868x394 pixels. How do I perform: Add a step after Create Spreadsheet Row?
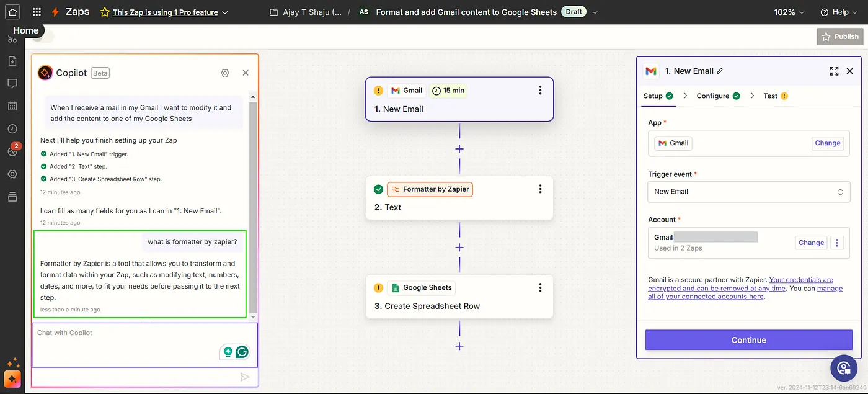click(x=459, y=346)
